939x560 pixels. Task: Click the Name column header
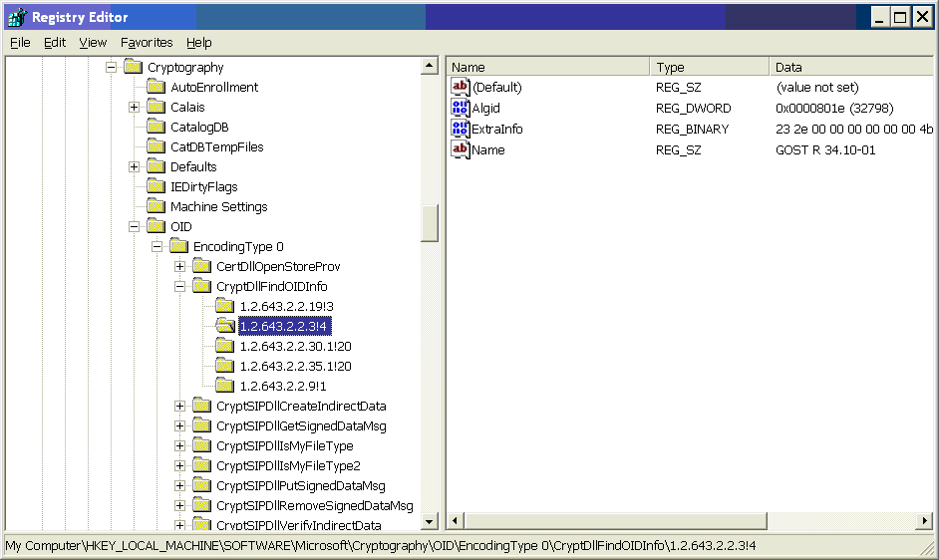coord(548,67)
